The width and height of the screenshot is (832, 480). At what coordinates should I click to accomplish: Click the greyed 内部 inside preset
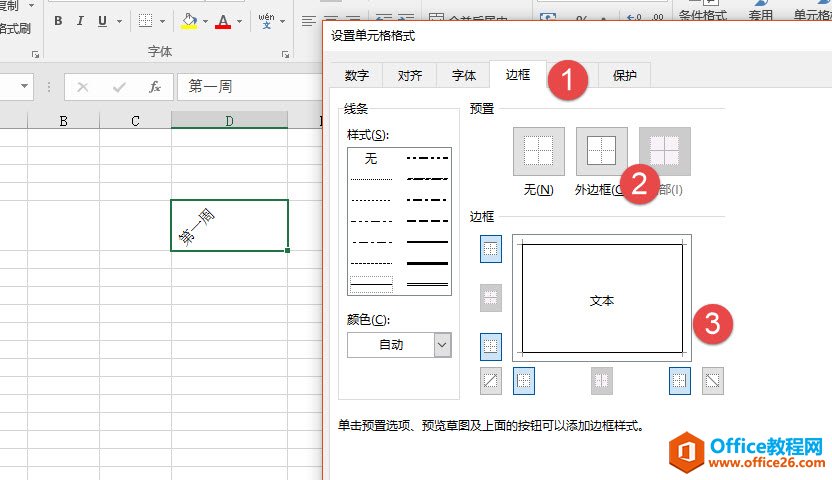click(x=665, y=151)
